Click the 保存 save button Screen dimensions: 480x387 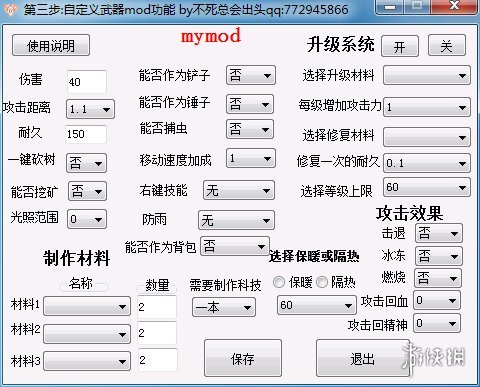pyautogui.click(x=243, y=358)
